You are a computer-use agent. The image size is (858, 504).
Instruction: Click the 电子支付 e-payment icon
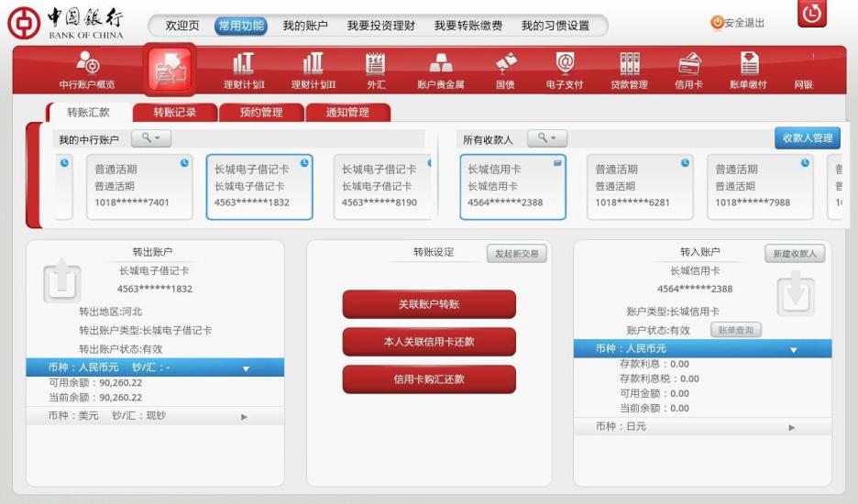(x=565, y=70)
